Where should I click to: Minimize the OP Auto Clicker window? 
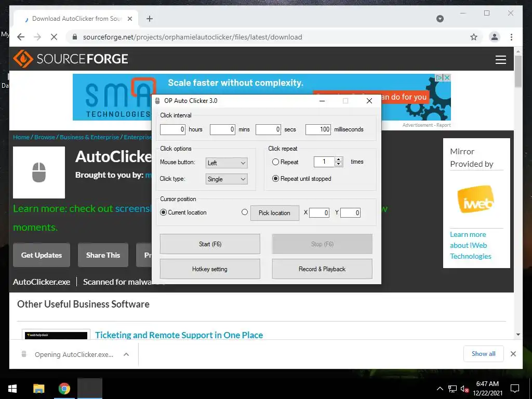(x=322, y=101)
